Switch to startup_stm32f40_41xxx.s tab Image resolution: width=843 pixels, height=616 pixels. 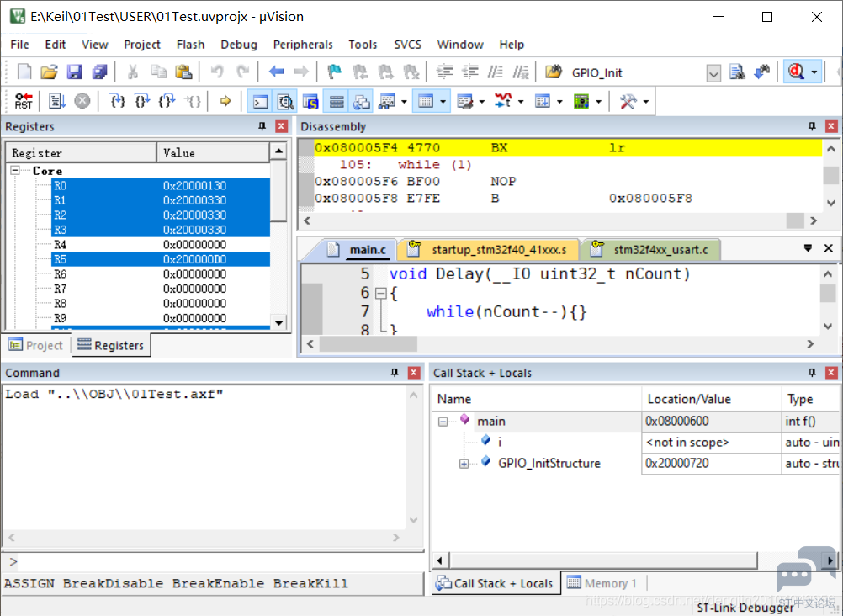coord(488,250)
